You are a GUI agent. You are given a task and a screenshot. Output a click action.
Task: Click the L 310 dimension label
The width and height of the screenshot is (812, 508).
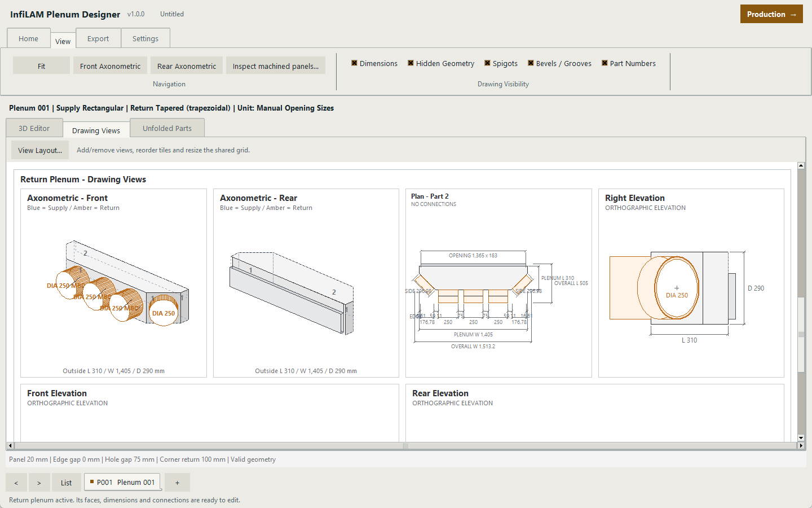pyautogui.click(x=689, y=340)
